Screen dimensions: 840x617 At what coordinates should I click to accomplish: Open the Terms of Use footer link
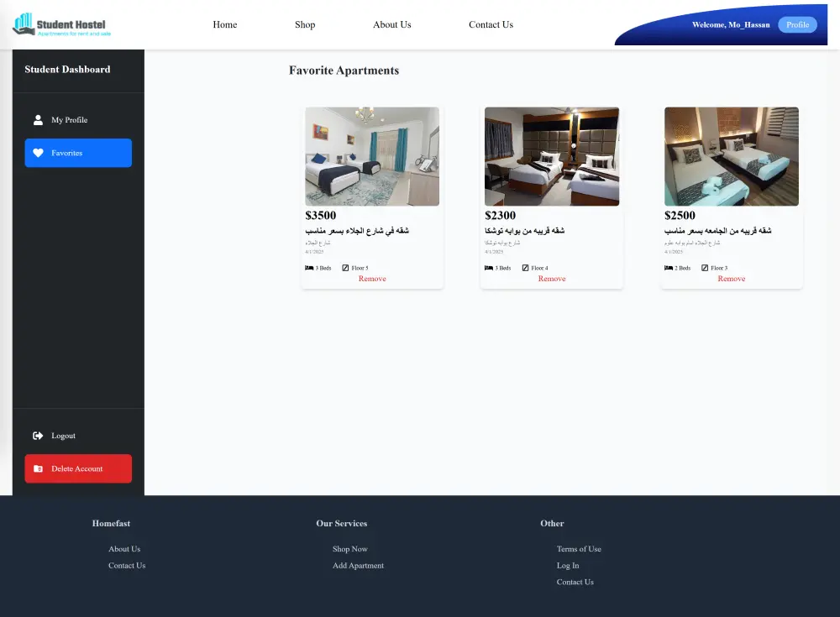pos(579,548)
